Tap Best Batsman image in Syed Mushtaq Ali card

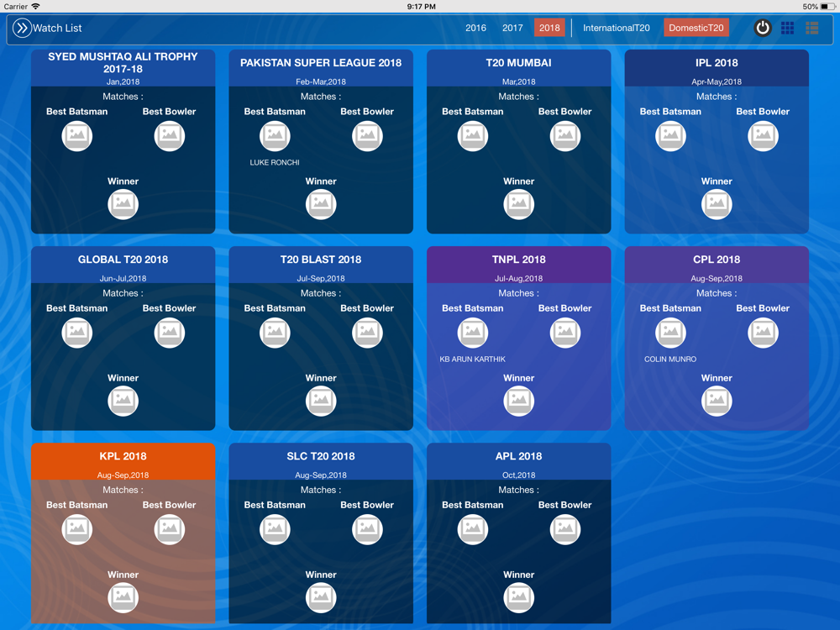pyautogui.click(x=77, y=135)
